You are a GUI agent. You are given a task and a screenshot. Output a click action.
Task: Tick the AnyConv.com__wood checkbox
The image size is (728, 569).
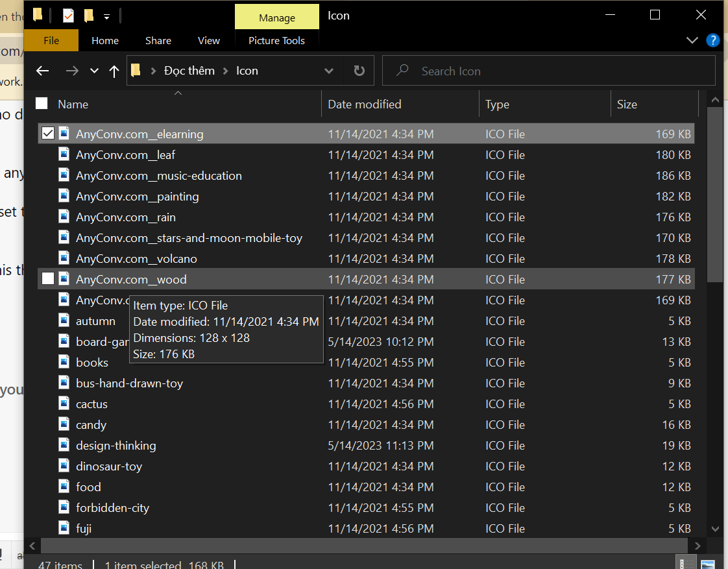click(48, 279)
